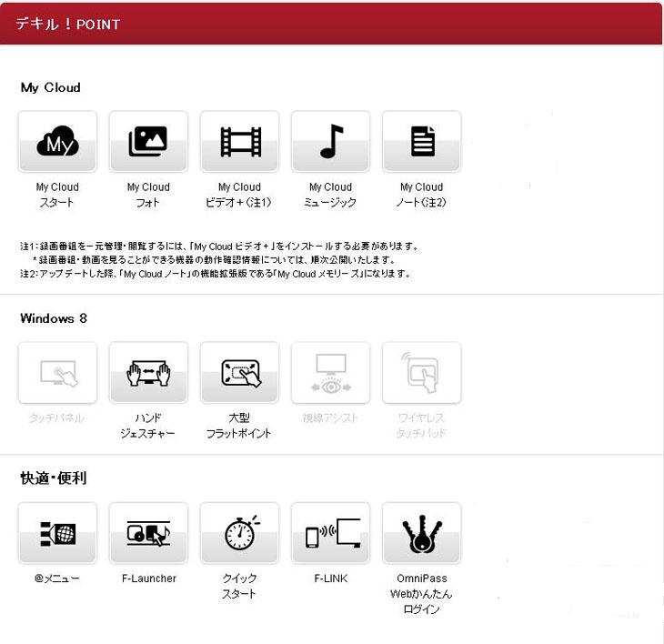Click the 視線アシスト greyed label

click(330, 418)
